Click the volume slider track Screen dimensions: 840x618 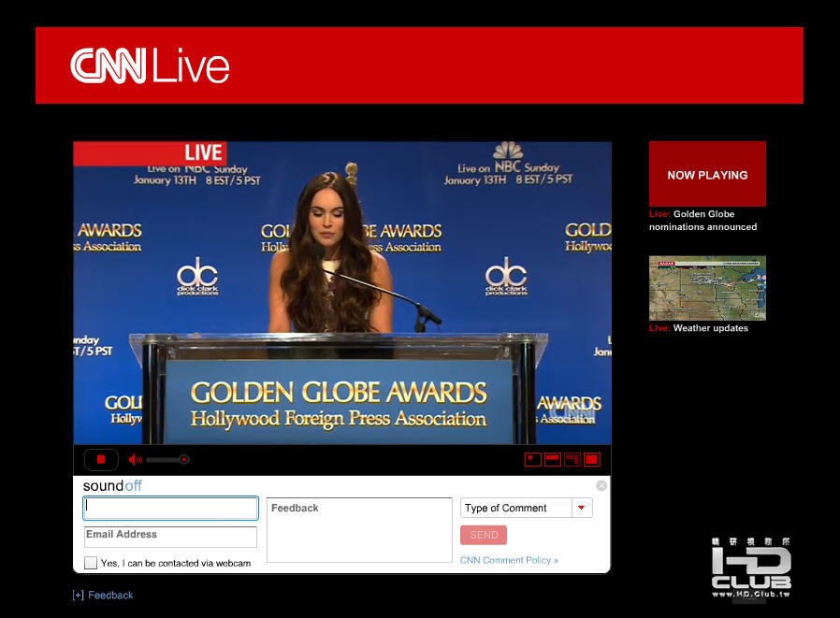pos(167,459)
